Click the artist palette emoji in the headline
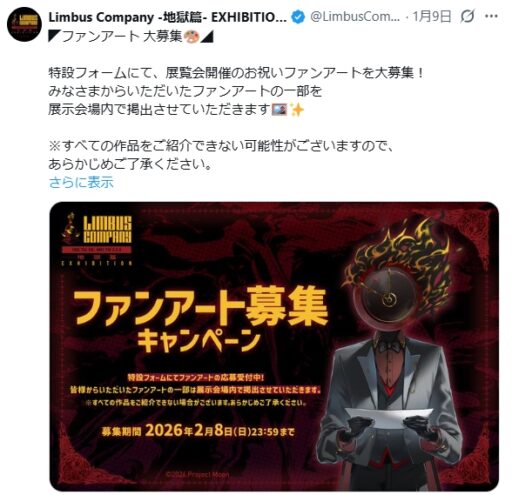 [191, 36]
